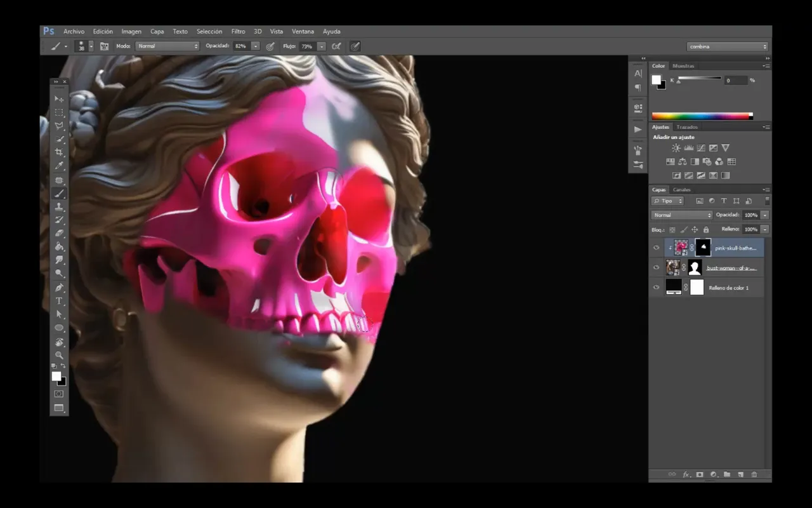
Task: Toggle layer filter switch in Capas
Action: coord(767,201)
